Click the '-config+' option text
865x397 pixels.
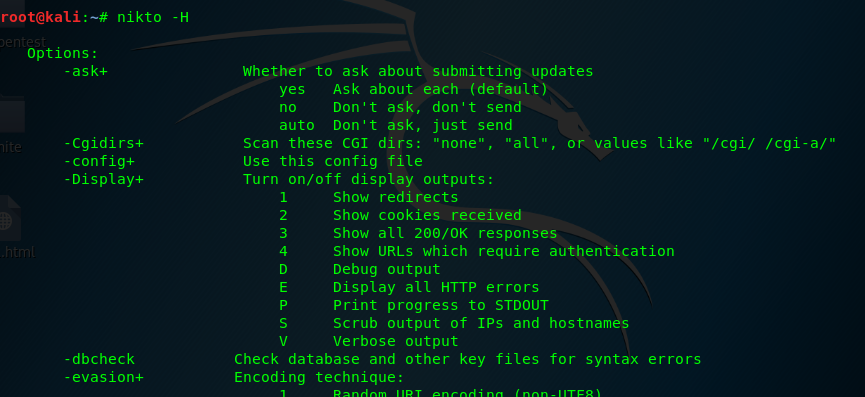pos(99,162)
